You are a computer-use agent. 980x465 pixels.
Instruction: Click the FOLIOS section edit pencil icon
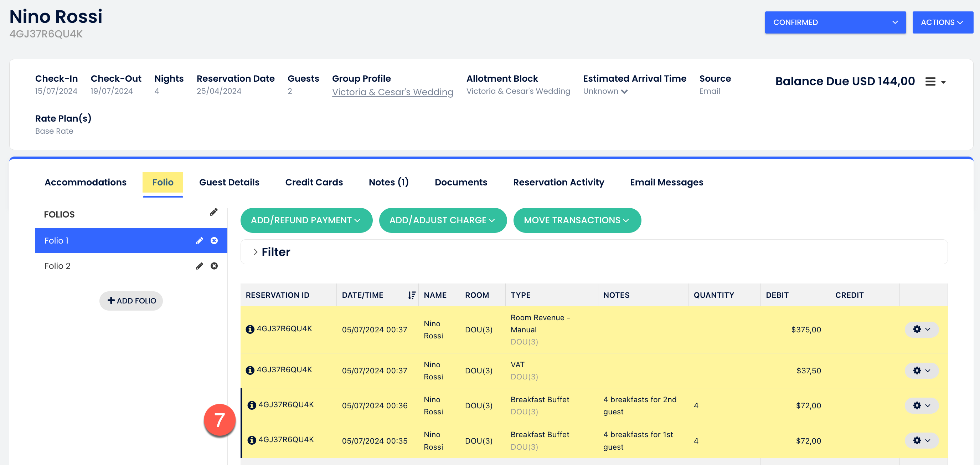pyautogui.click(x=213, y=212)
